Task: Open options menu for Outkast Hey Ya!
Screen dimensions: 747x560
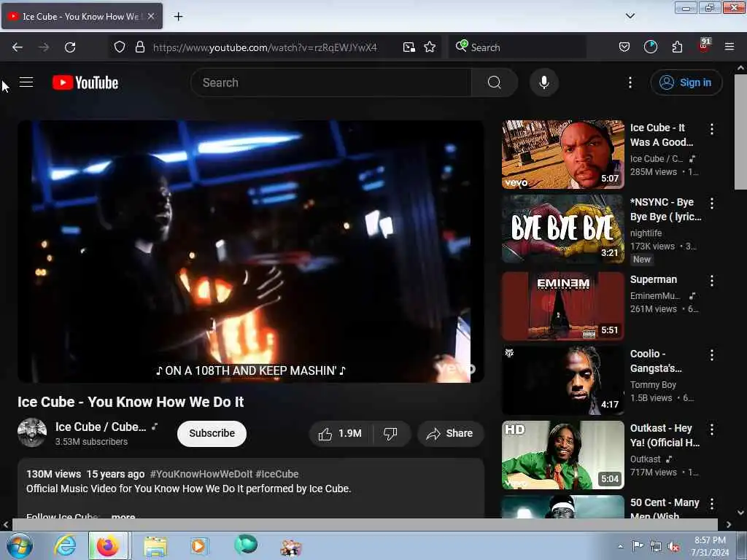Action: 711,429
